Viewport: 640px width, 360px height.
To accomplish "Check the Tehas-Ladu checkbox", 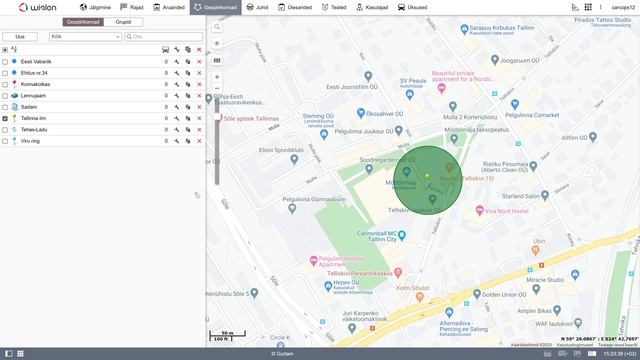I will click(5, 130).
